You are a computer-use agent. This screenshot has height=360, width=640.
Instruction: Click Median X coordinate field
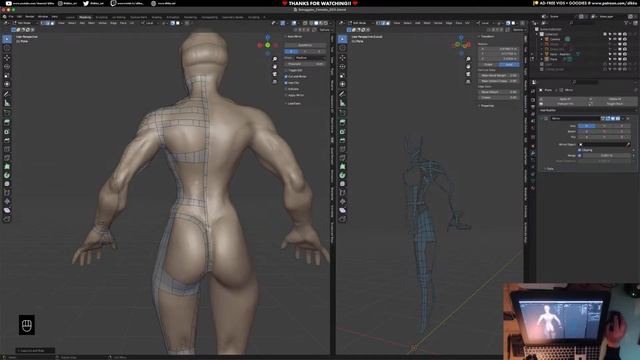499,49
